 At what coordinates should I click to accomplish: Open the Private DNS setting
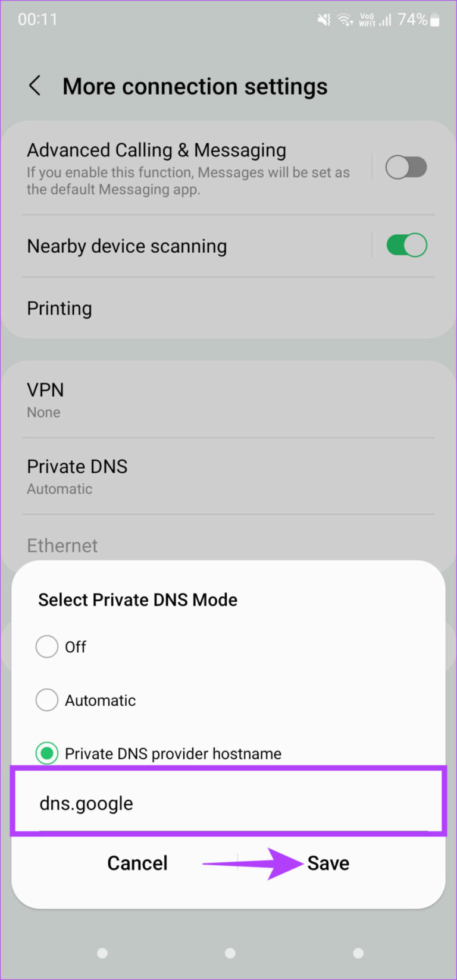click(x=77, y=476)
